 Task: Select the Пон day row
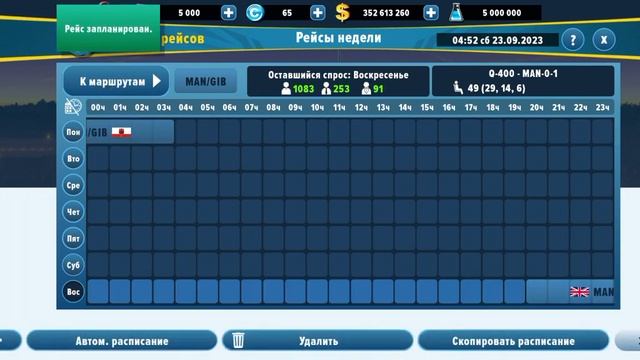pyautogui.click(x=73, y=132)
